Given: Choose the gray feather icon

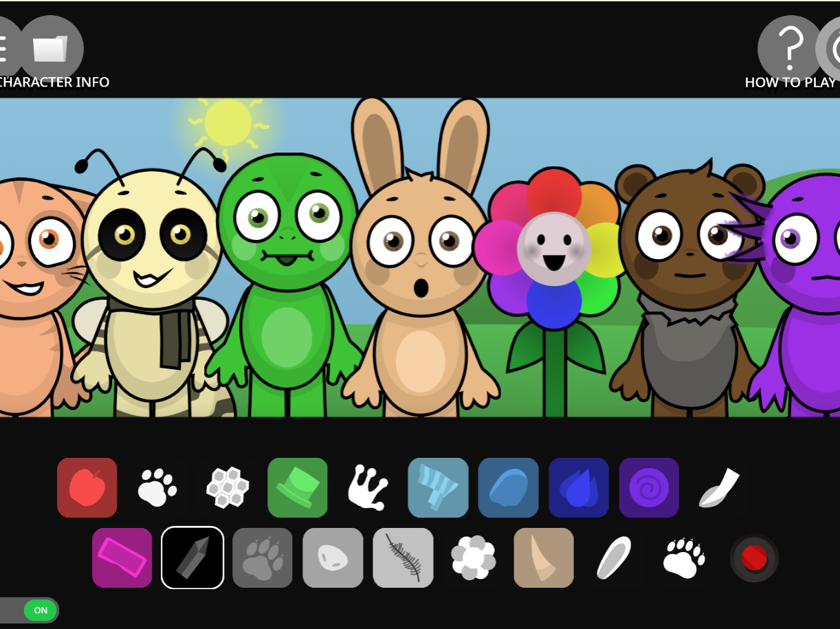Looking at the screenshot, I should [x=403, y=558].
